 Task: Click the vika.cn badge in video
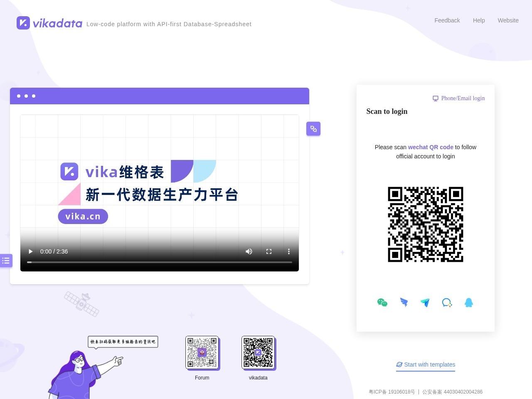83,217
